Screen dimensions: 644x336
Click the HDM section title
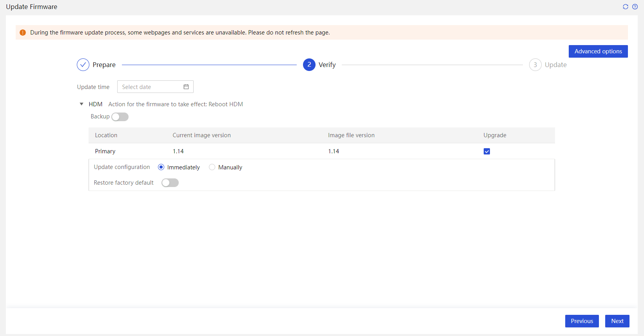point(96,104)
